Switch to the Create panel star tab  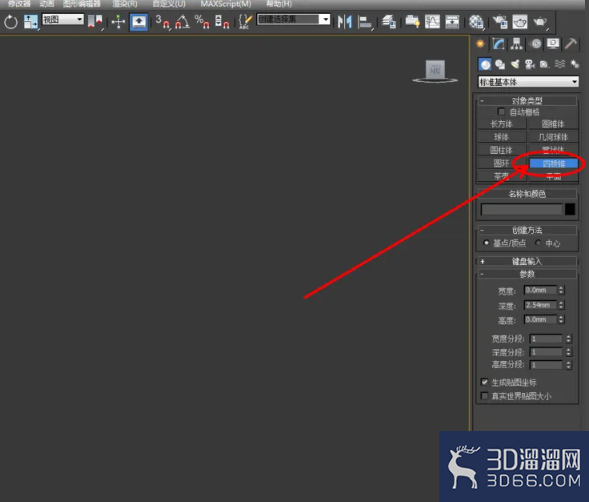pyautogui.click(x=480, y=44)
